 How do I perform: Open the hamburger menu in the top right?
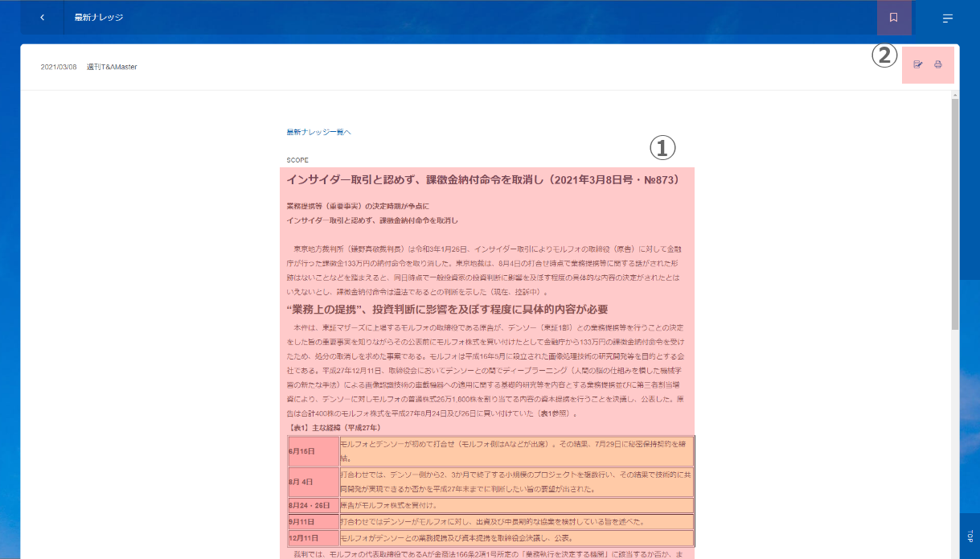pyautogui.click(x=948, y=18)
